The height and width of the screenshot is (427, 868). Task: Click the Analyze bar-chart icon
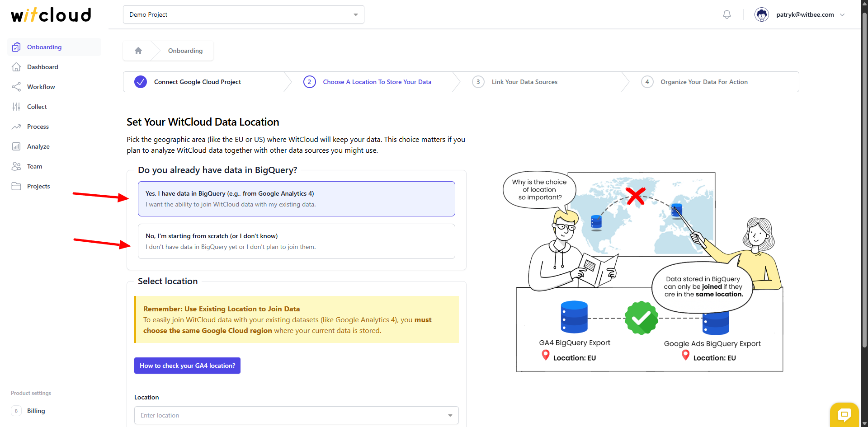[x=16, y=146]
